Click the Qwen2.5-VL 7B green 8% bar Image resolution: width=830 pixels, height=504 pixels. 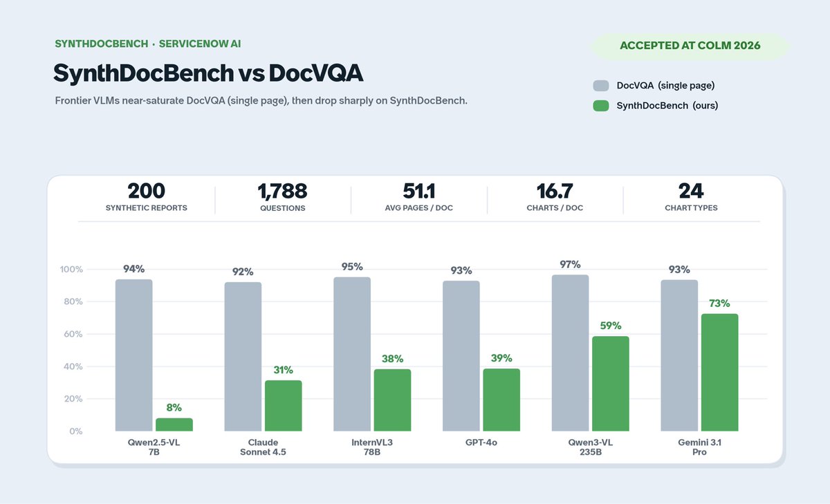click(174, 424)
